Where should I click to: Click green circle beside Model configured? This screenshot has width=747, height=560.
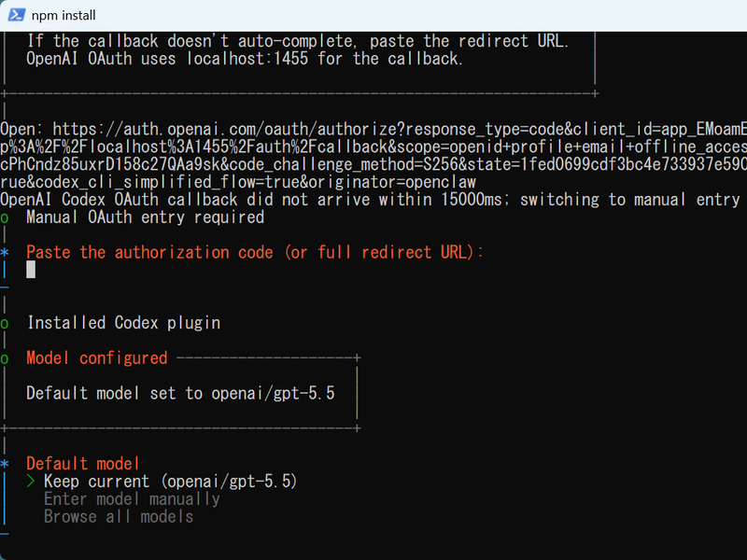[5, 359]
